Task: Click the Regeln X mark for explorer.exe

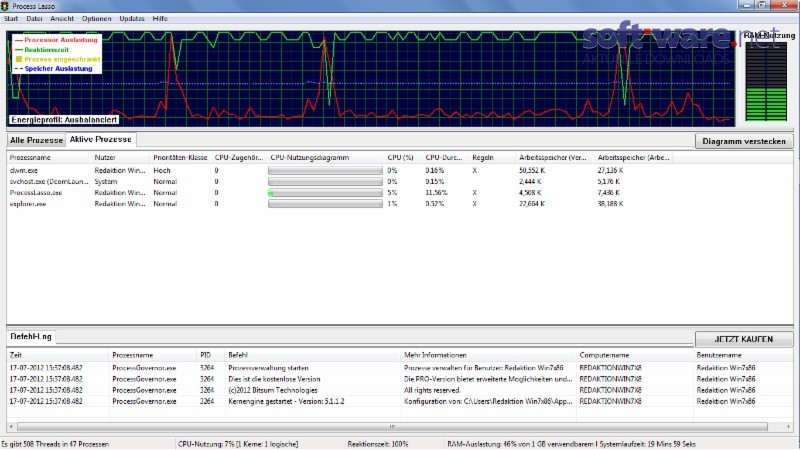Action: (x=474, y=204)
